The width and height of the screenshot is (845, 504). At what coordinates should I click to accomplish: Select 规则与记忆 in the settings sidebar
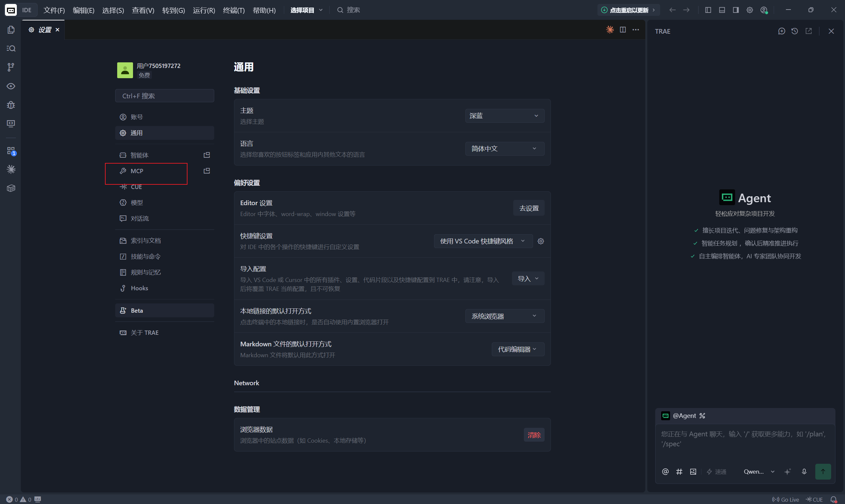(164, 272)
